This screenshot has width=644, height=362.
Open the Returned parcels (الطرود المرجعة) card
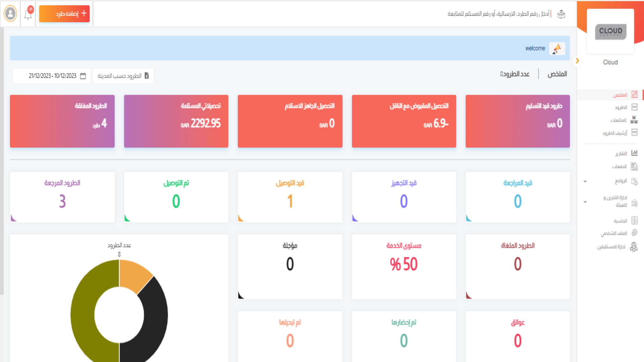(x=62, y=197)
